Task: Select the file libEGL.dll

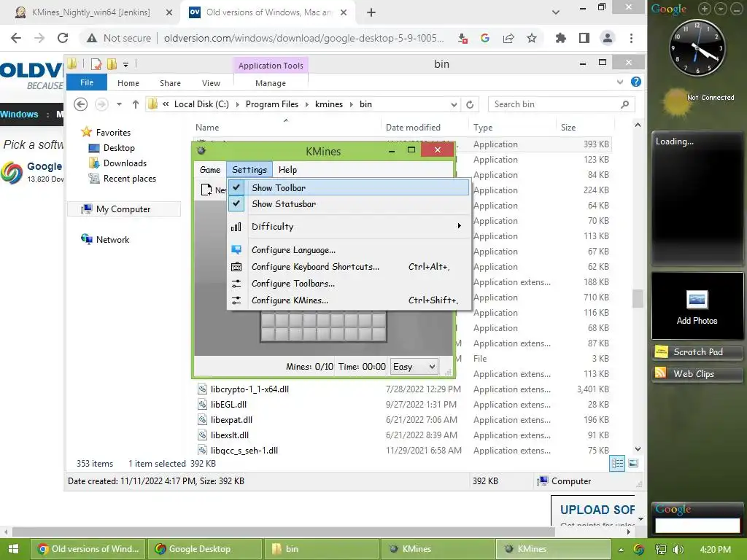Action: pyautogui.click(x=228, y=404)
